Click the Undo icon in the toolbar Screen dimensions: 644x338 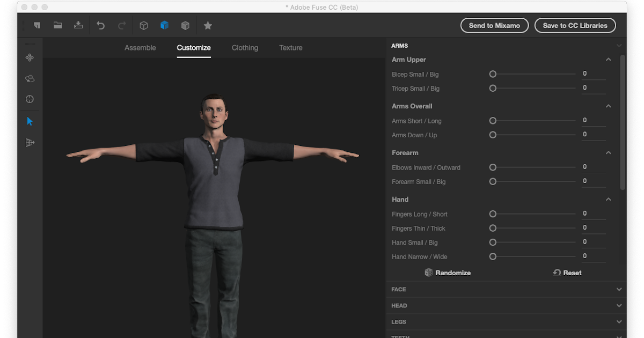click(100, 25)
